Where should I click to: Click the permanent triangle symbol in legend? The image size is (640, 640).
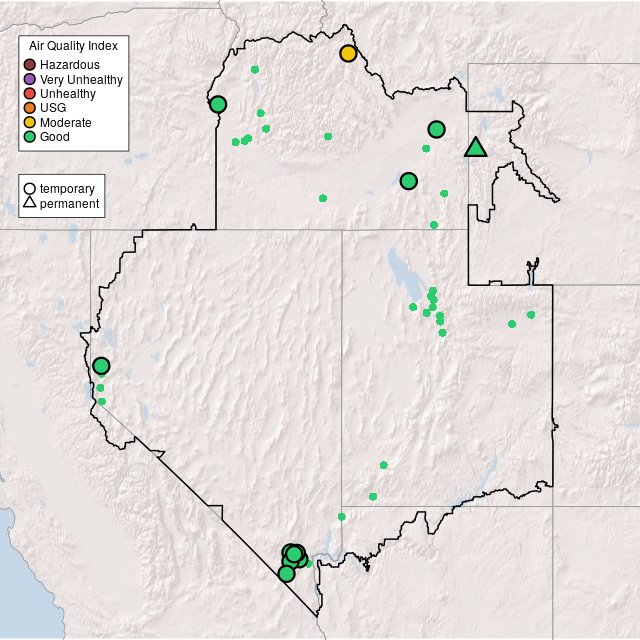pos(30,203)
